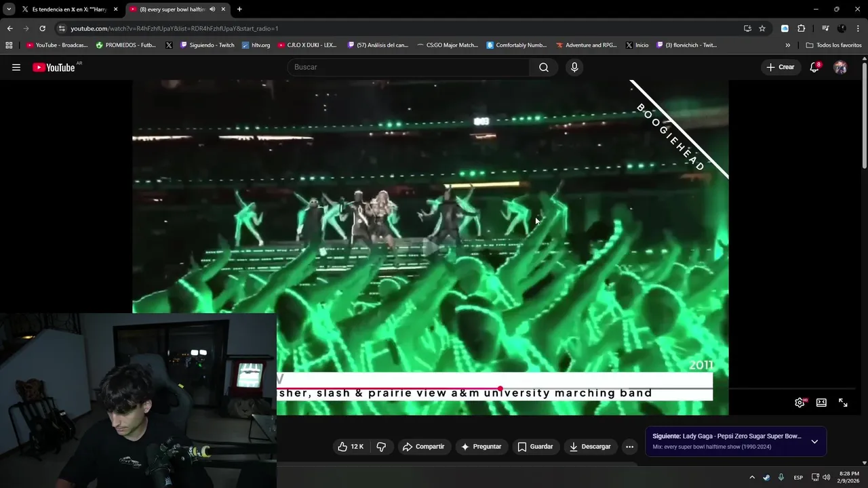868x488 pixels.
Task: Click the Descargar button
Action: coord(590,447)
